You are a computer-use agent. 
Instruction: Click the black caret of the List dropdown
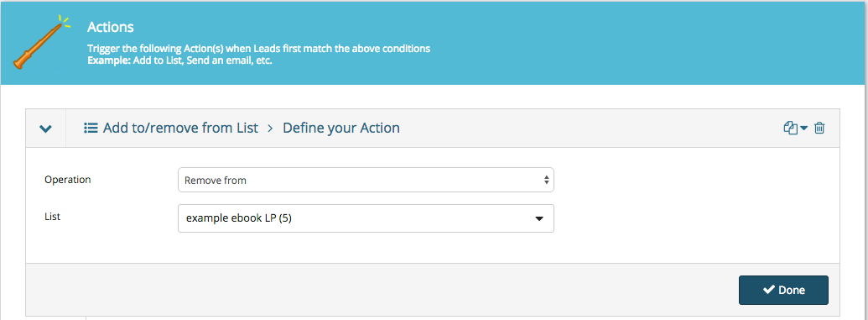point(539,219)
